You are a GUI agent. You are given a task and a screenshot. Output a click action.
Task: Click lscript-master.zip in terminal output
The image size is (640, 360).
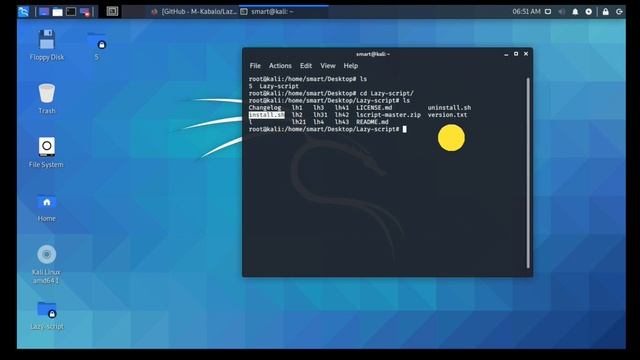388,115
